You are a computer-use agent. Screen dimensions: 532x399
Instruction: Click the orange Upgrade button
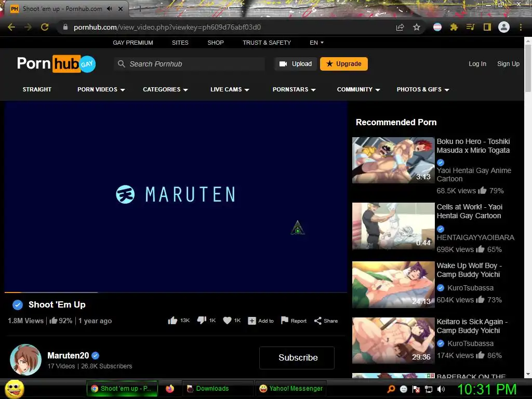coord(344,64)
